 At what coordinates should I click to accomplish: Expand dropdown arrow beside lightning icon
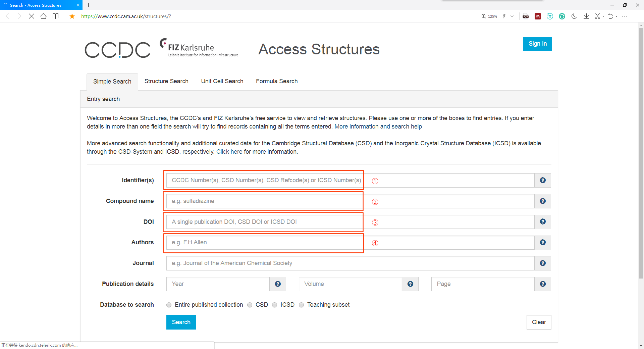pyautogui.click(x=512, y=16)
